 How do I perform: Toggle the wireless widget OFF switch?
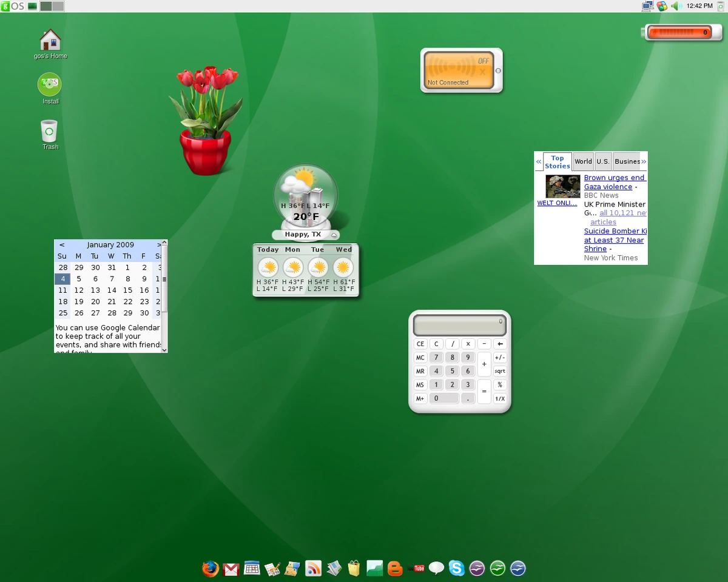[483, 61]
